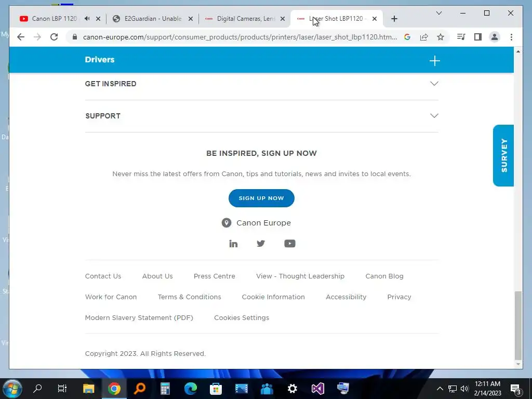
Task: Open the SURVEY side tab
Action: (503, 155)
